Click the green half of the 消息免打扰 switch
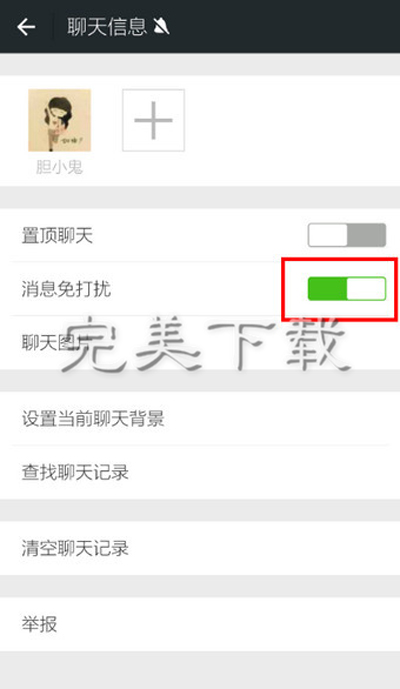400x689 pixels. [x=327, y=289]
